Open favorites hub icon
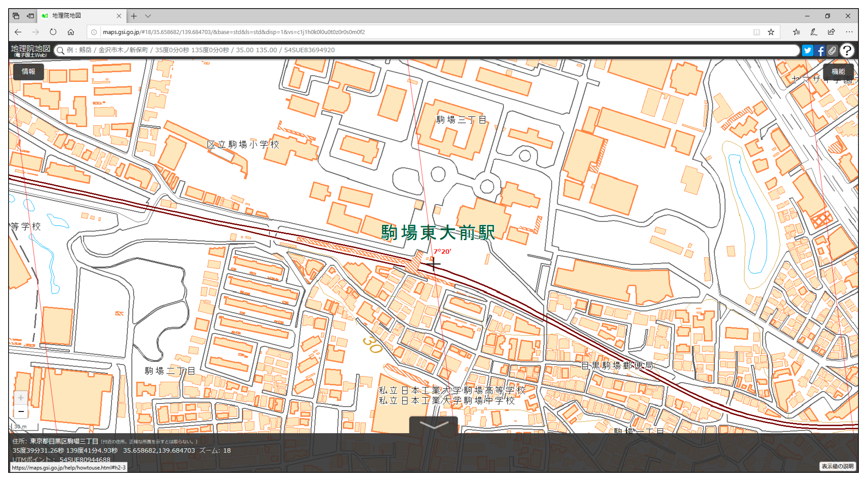 (x=796, y=32)
